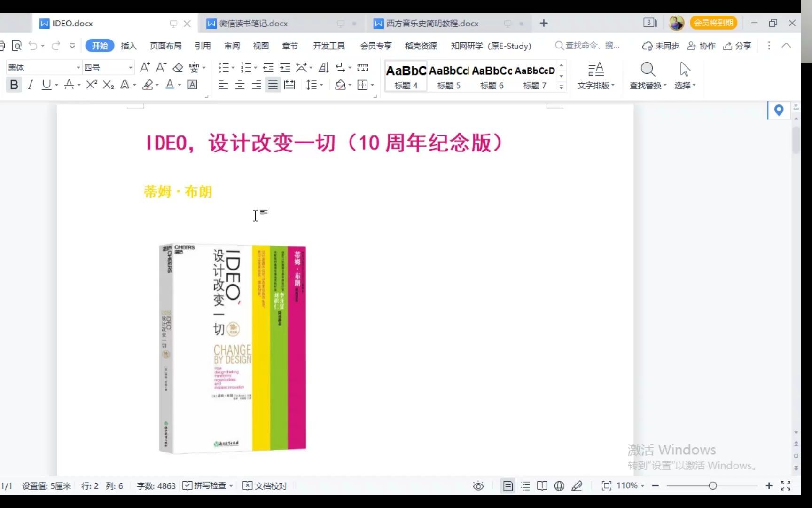
Task: Click the 未同步 sync button
Action: [x=660, y=46]
